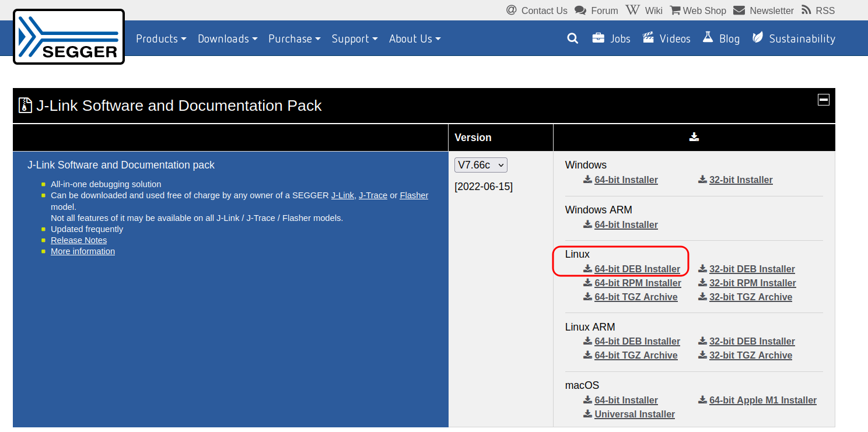Click the Sustainability leaf icon

(758, 38)
